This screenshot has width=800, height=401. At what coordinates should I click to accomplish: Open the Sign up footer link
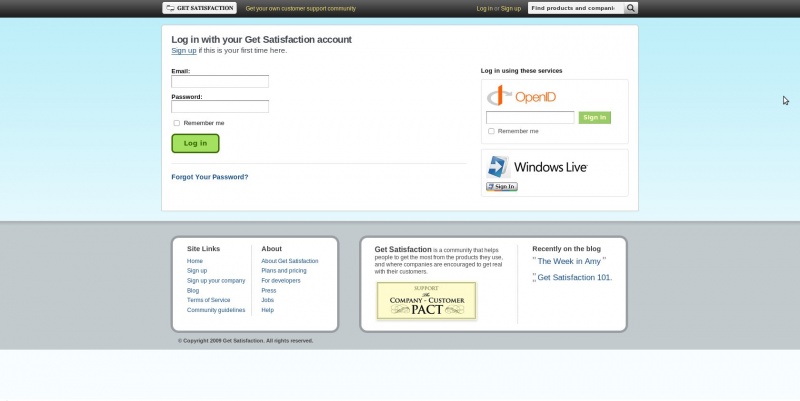pos(197,271)
